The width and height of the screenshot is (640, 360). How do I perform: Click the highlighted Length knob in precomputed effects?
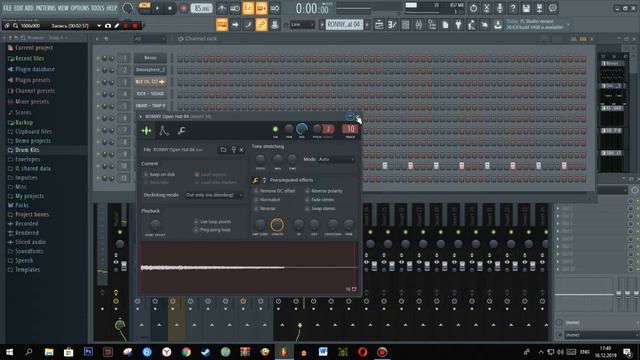point(277,224)
